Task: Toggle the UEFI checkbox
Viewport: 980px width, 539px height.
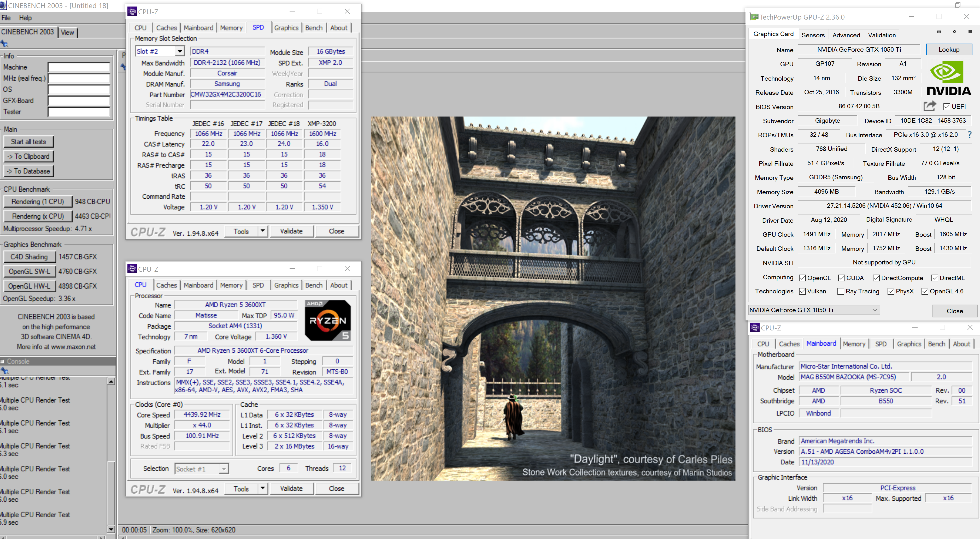Action: [x=947, y=106]
